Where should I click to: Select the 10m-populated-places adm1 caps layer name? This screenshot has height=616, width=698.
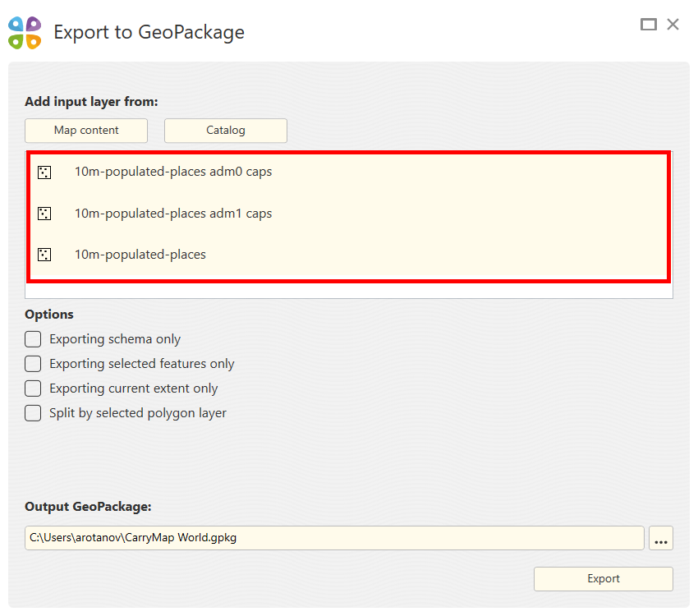point(173,214)
